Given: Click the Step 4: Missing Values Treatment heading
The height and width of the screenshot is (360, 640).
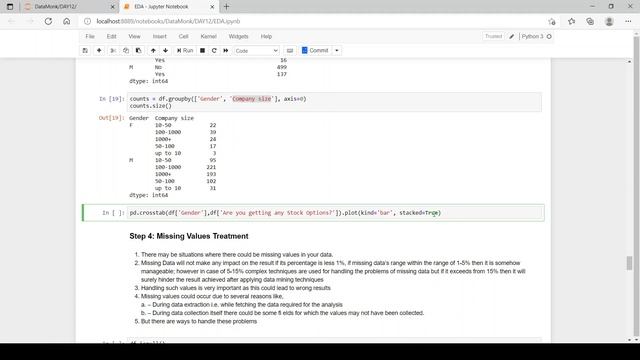Looking at the screenshot, I should point(189,236).
